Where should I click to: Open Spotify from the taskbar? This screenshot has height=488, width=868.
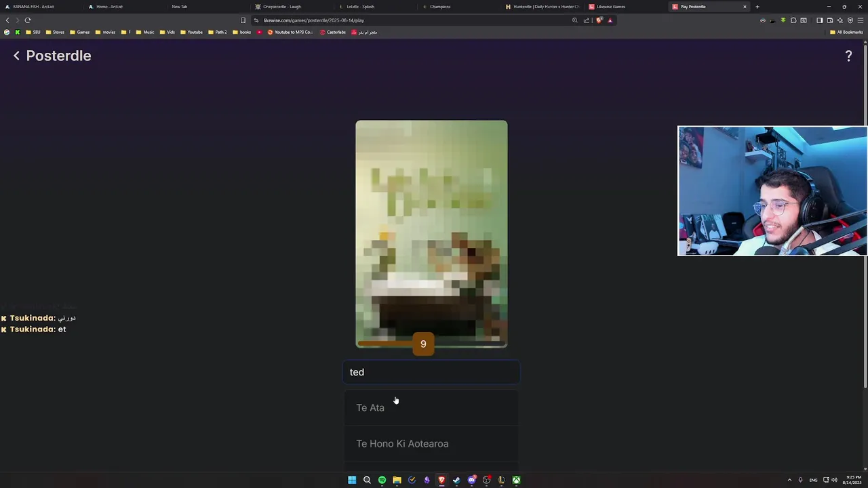pos(382,480)
